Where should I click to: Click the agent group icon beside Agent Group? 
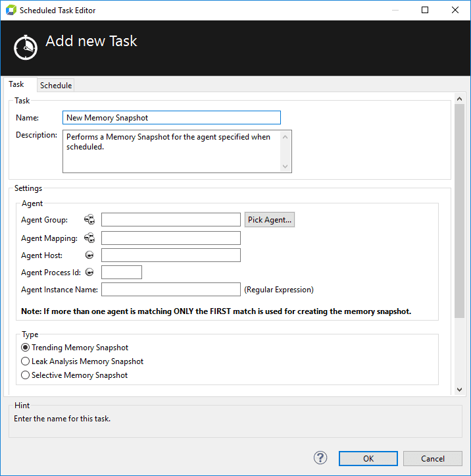point(89,219)
